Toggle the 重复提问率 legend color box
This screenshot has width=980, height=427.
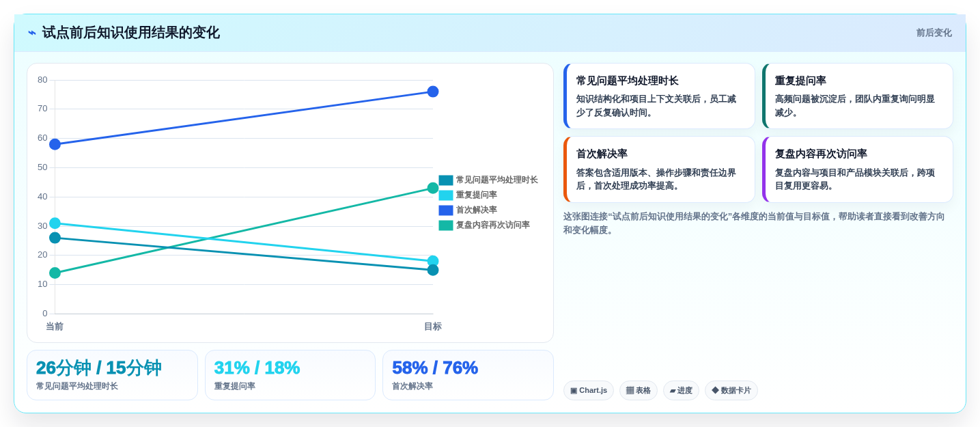pos(446,195)
